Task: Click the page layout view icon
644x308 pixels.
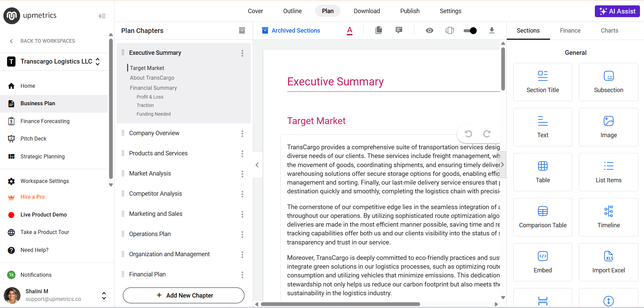Action: [450, 31]
